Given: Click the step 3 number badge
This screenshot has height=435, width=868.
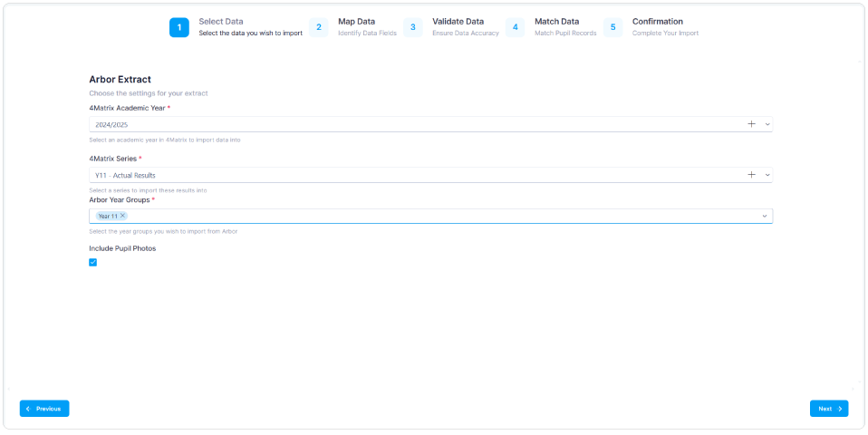Looking at the screenshot, I should tap(412, 27).
